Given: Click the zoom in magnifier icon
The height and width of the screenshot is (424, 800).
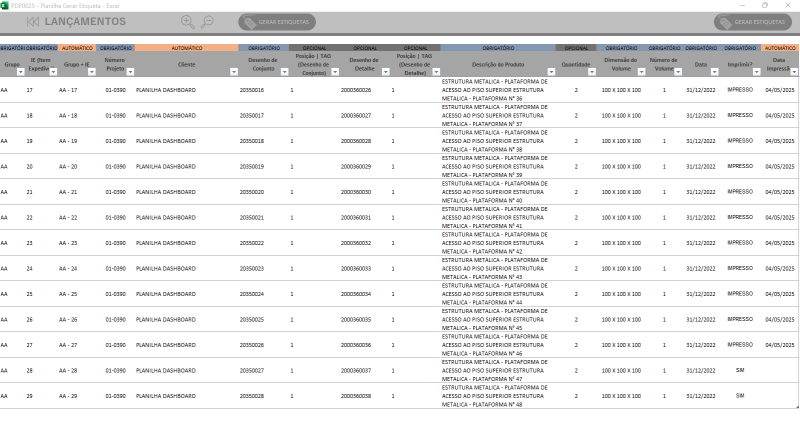Looking at the screenshot, I should point(187,21).
